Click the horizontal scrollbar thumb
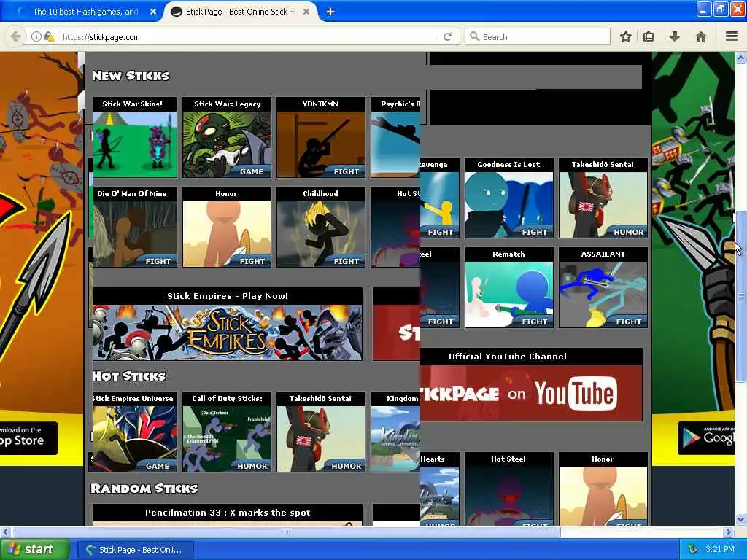The width and height of the screenshot is (747, 560). pos(286,532)
